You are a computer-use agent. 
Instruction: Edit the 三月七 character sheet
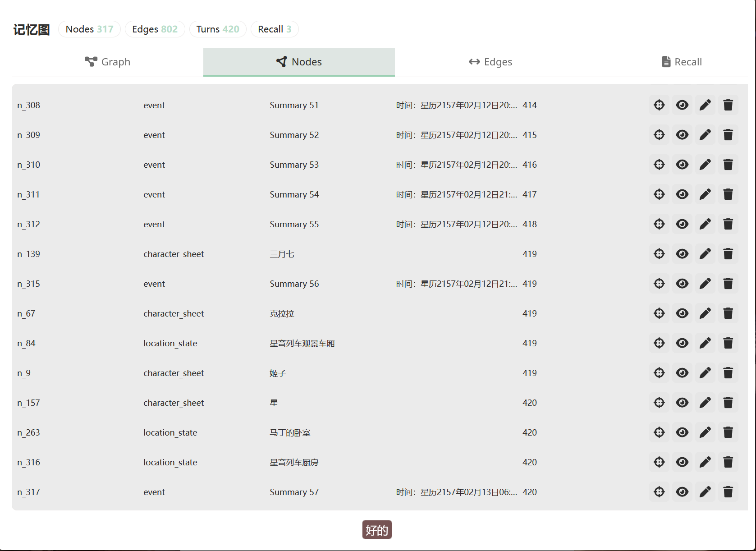click(x=705, y=254)
